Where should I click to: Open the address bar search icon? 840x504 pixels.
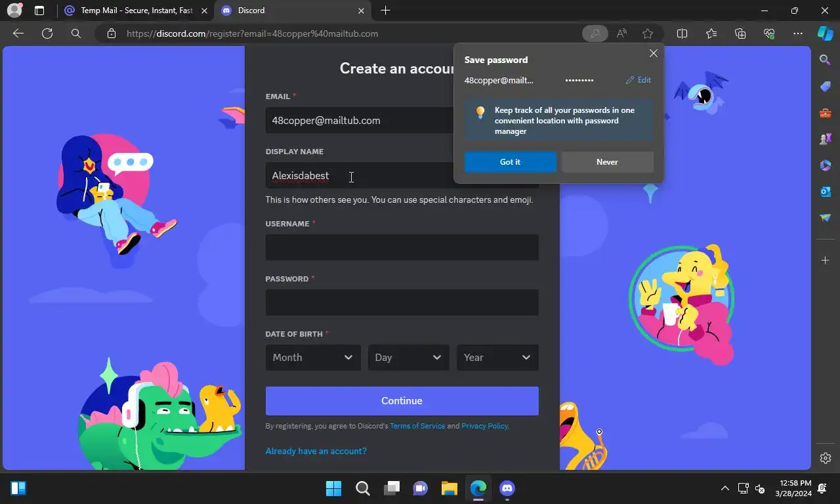pyautogui.click(x=76, y=33)
